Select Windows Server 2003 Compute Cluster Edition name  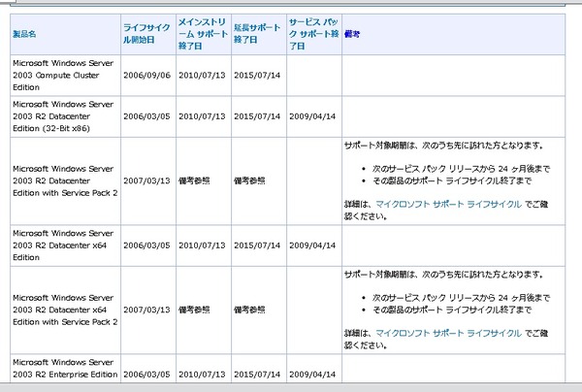point(63,76)
